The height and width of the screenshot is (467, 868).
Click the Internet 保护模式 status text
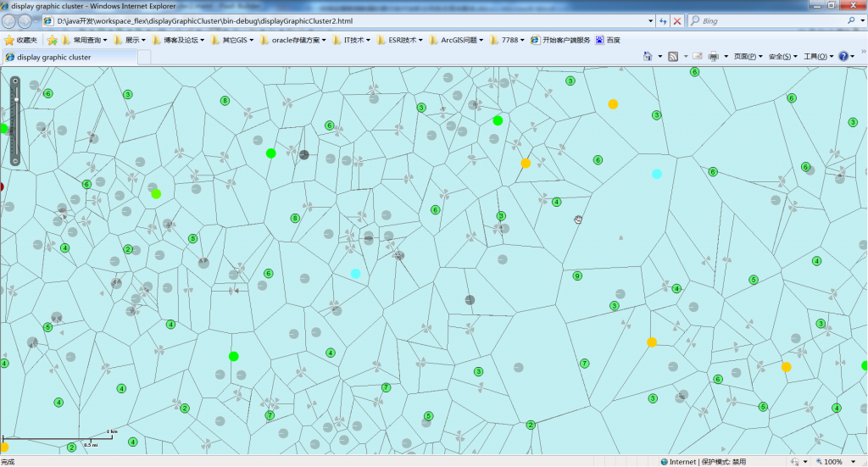coord(703,461)
